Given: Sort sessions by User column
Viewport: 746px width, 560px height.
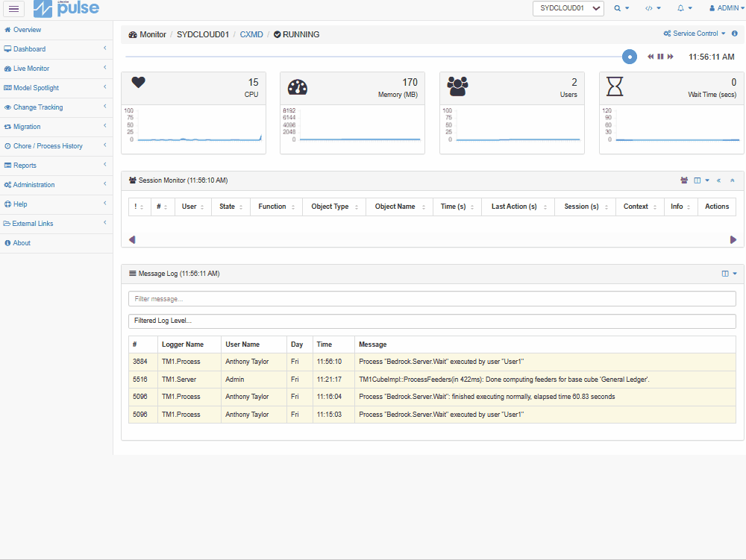Looking at the screenshot, I should tap(192, 207).
